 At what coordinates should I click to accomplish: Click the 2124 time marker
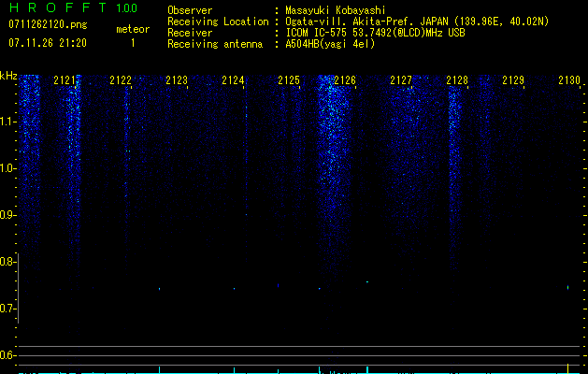[x=233, y=80]
